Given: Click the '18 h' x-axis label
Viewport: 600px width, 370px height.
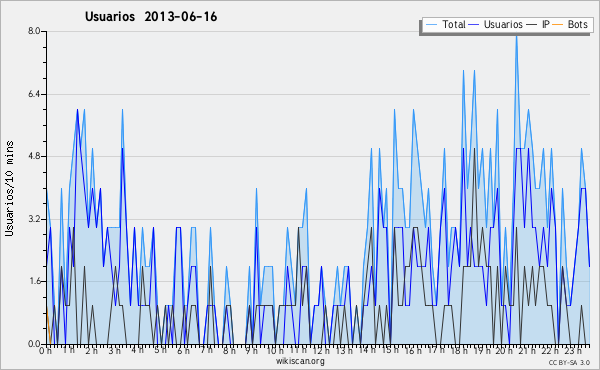Looking at the screenshot, I should (x=459, y=350).
